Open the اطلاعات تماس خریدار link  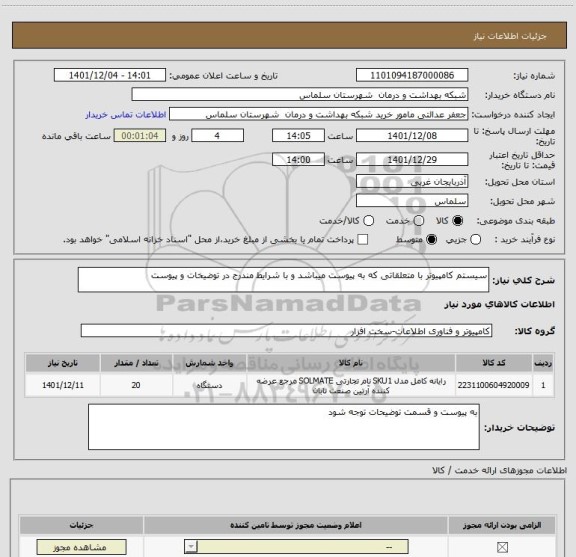pos(126,115)
